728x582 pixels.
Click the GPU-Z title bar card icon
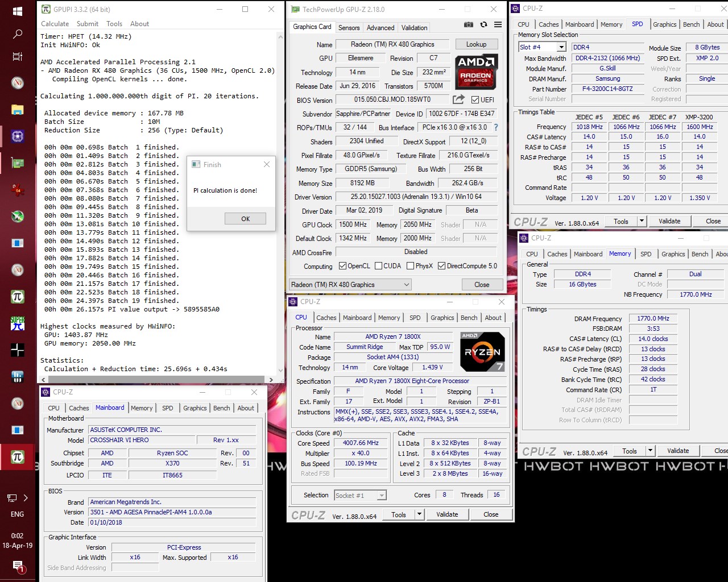[295, 9]
